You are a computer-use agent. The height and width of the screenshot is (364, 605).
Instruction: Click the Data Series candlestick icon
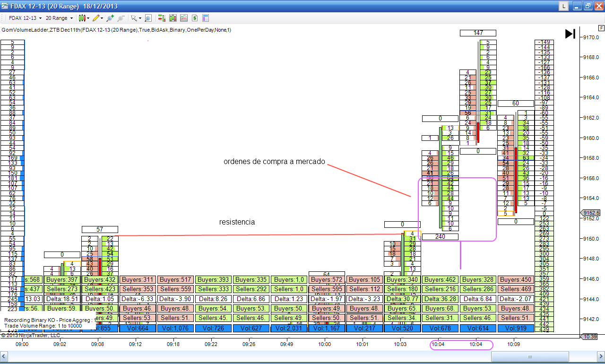click(x=173, y=18)
